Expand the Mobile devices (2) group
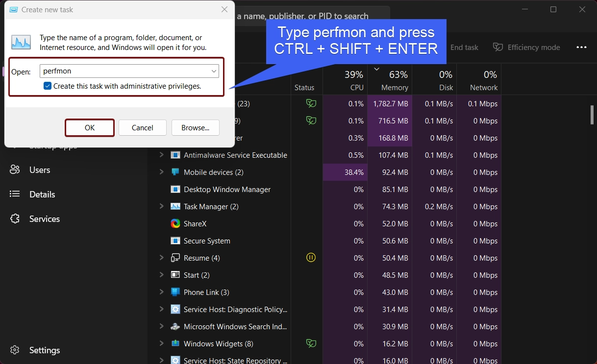This screenshot has width=597, height=364. click(161, 172)
